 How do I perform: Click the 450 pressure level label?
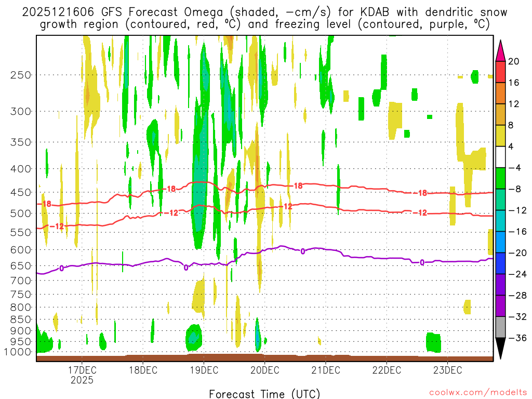21,192
